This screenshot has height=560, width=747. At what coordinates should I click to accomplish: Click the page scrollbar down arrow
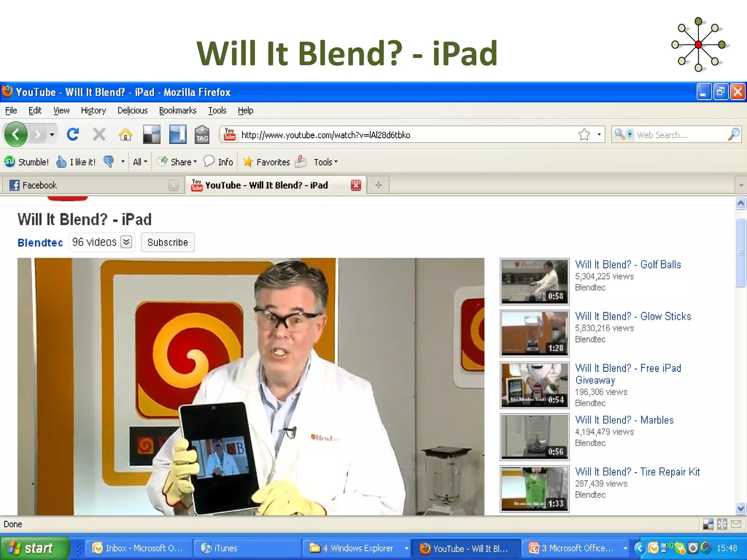[741, 508]
